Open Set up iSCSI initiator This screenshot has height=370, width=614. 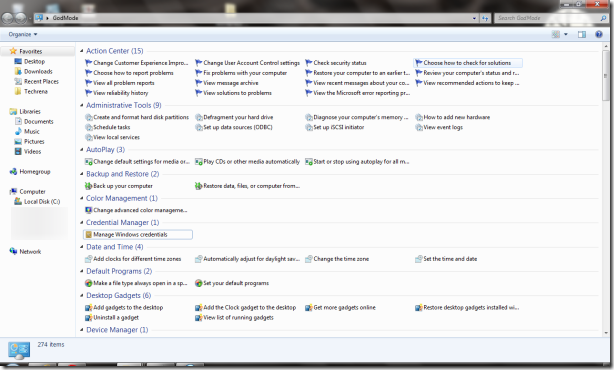pos(339,127)
